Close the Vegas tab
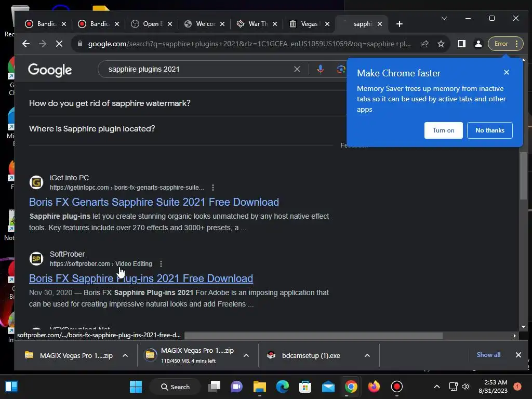Image resolution: width=532 pixels, height=399 pixels. point(327,24)
